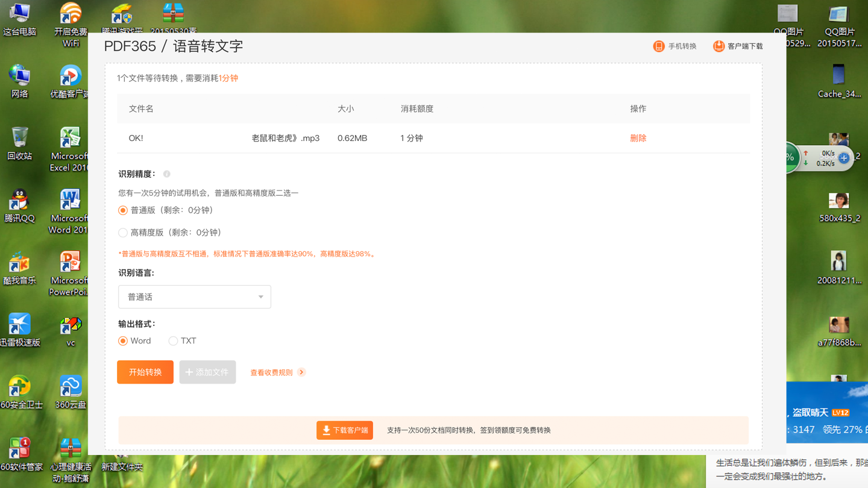The width and height of the screenshot is (868, 488).
Task: Click the plus button on the network speed widget
Action: [844, 158]
